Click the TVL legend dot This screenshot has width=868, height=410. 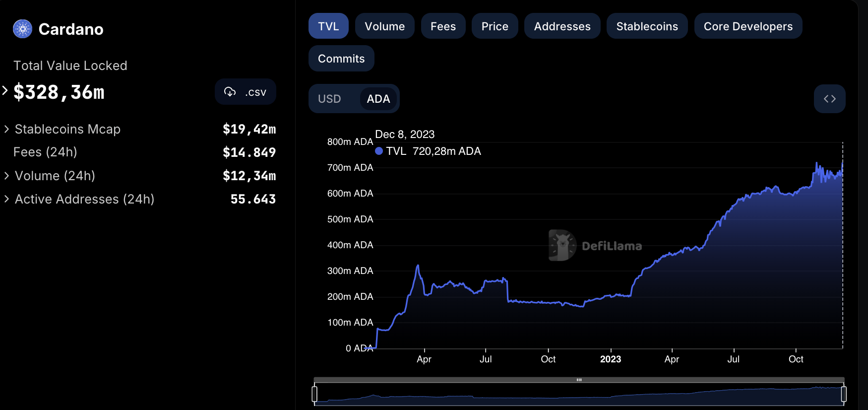pos(379,151)
